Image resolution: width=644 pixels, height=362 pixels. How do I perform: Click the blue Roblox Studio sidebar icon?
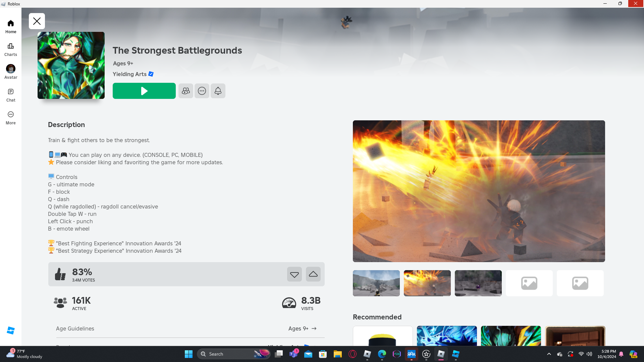(x=11, y=330)
